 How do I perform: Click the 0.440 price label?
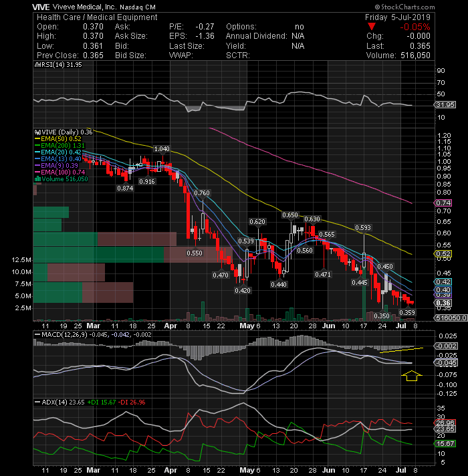279,284
